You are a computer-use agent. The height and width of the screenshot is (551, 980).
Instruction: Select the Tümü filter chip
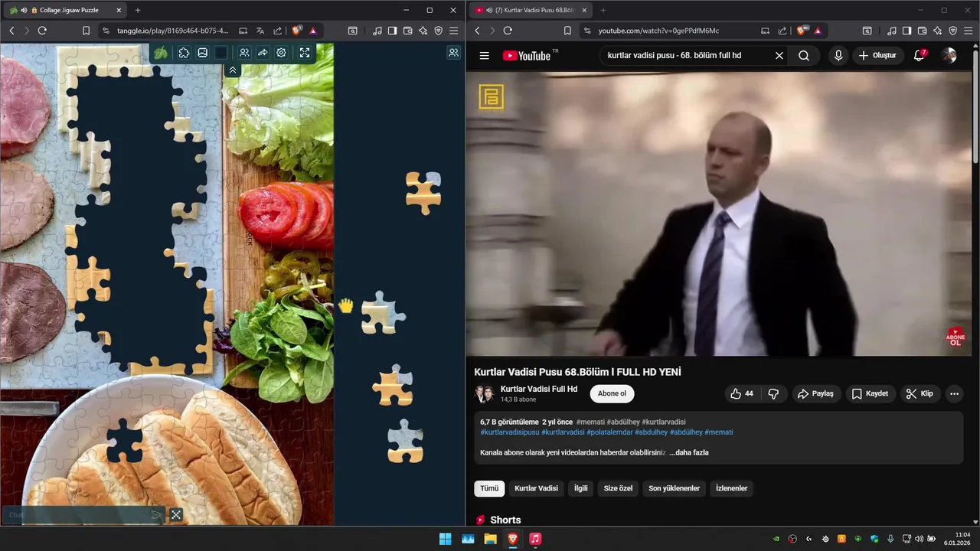489,488
